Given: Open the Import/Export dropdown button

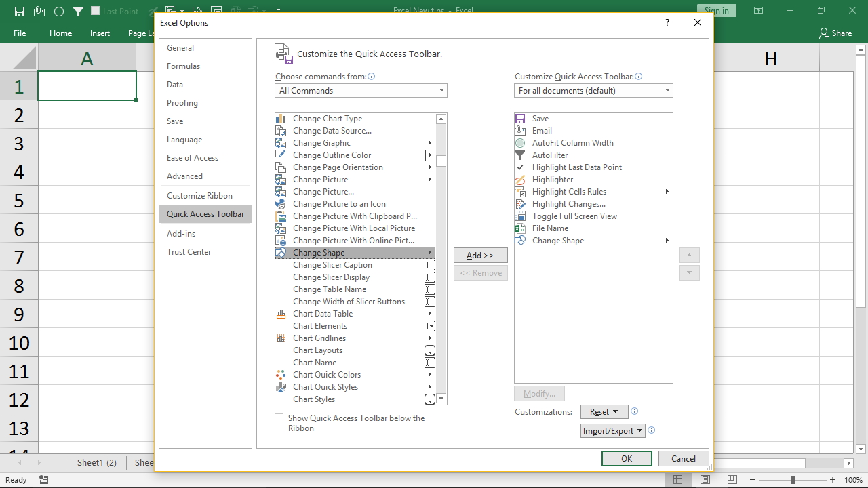Looking at the screenshot, I should (x=612, y=431).
